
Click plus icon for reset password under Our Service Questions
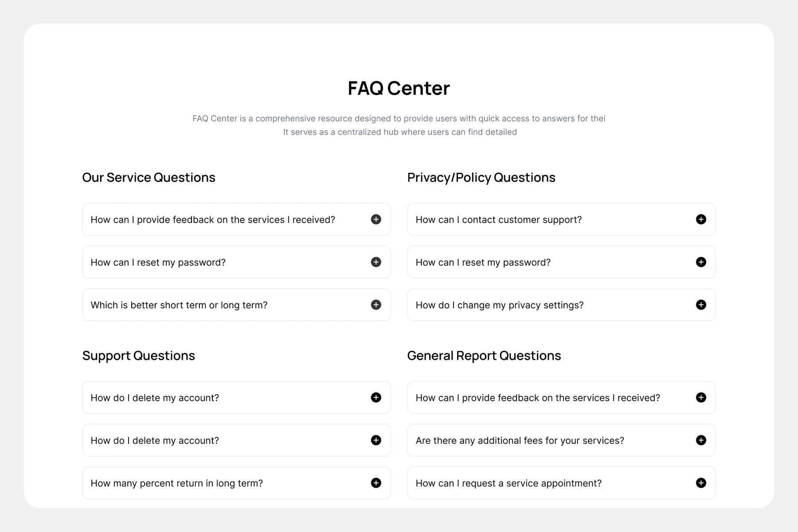coord(376,262)
